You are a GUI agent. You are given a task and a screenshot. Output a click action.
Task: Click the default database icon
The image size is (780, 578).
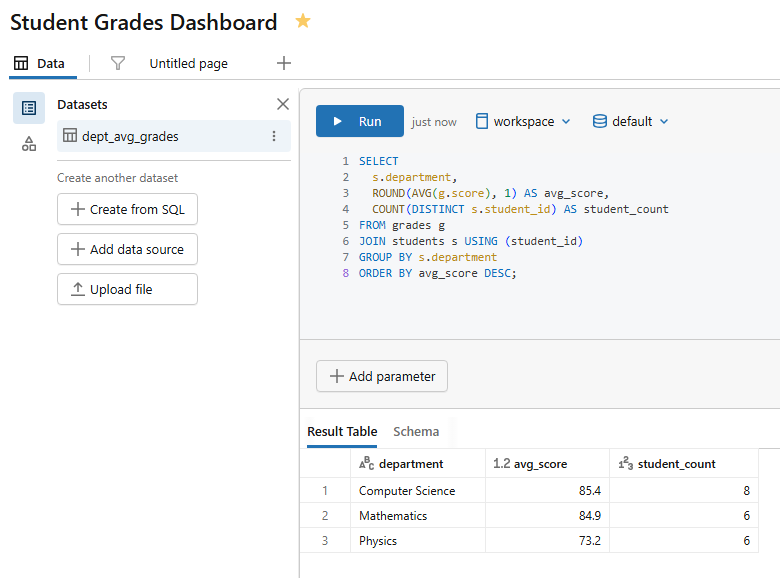pos(599,121)
